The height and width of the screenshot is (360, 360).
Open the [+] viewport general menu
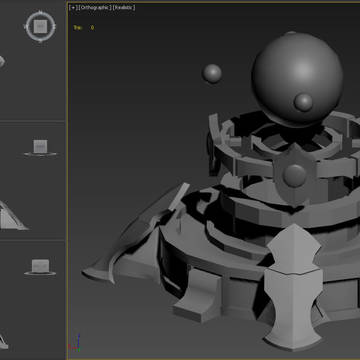(72, 8)
